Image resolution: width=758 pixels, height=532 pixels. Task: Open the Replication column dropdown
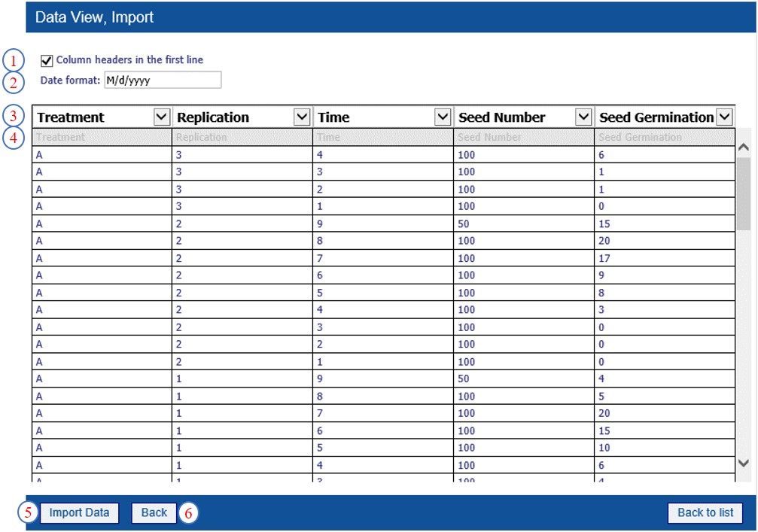pos(302,117)
